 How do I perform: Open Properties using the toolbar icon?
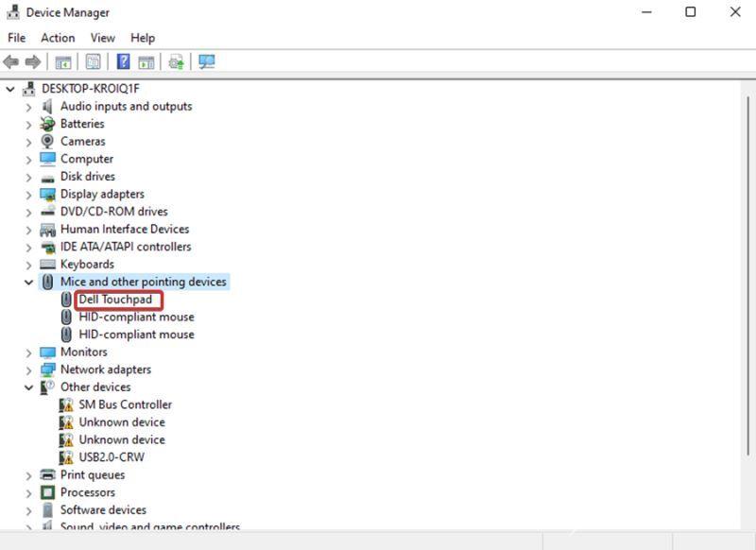pyautogui.click(x=92, y=62)
